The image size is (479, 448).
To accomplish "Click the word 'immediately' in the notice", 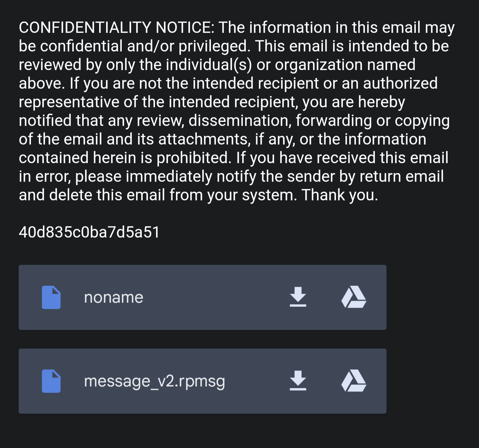I will [x=169, y=176].
